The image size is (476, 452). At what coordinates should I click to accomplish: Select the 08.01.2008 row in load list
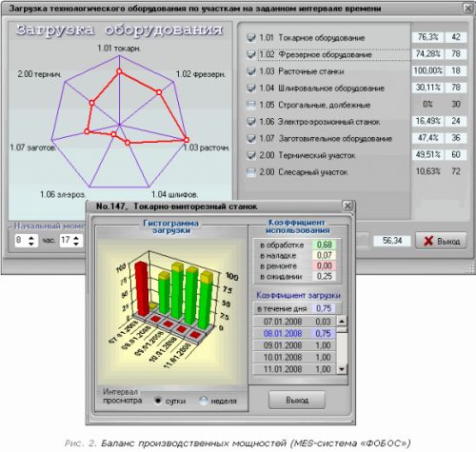click(x=294, y=334)
